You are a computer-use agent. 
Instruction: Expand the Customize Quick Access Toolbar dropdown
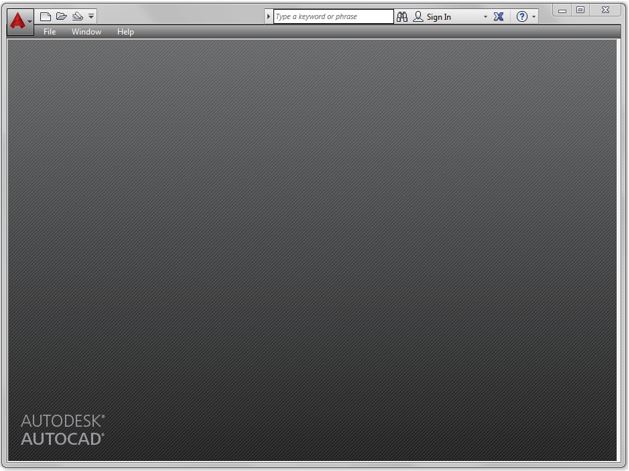(x=91, y=17)
